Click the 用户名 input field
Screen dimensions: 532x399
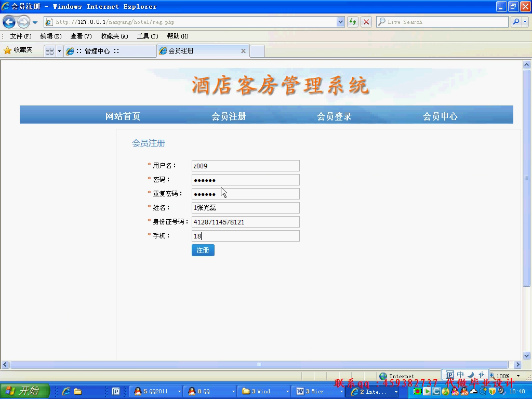245,166
